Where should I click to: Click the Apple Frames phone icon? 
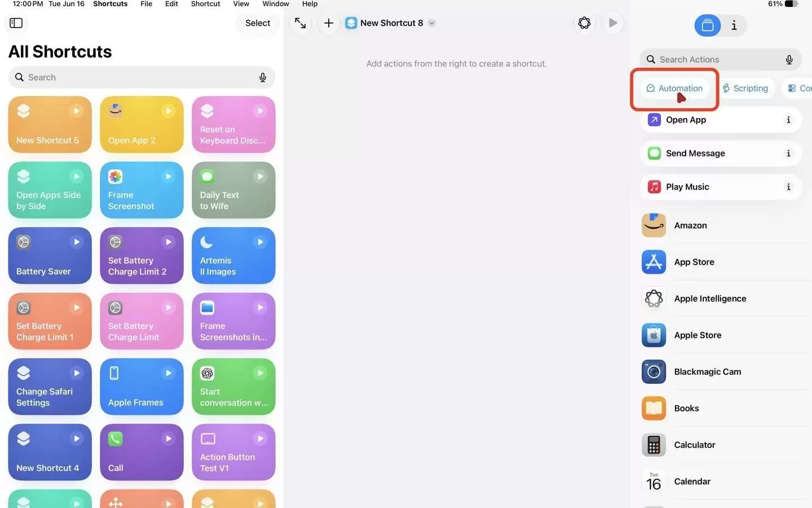114,373
